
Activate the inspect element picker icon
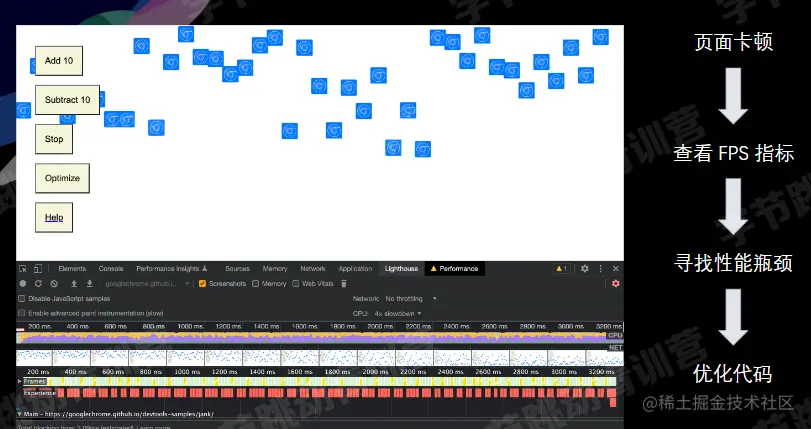tap(23, 269)
